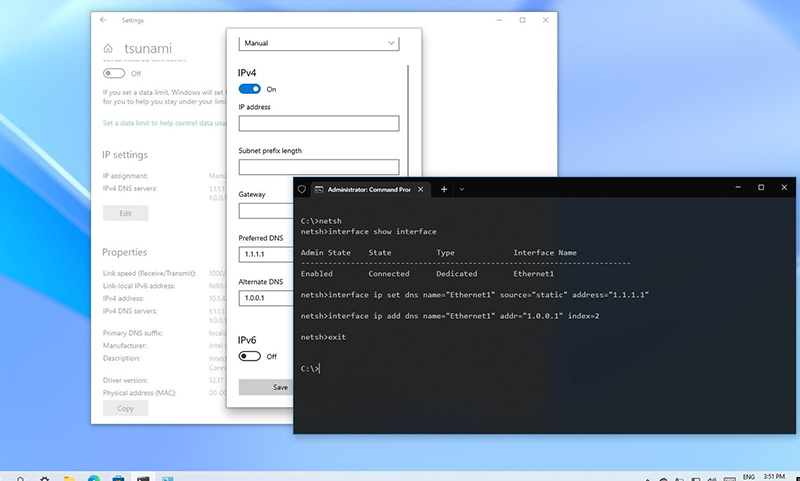Click the 'Properties' heading in Settings
Image resolution: width=800 pixels, height=481 pixels.
pyautogui.click(x=124, y=252)
